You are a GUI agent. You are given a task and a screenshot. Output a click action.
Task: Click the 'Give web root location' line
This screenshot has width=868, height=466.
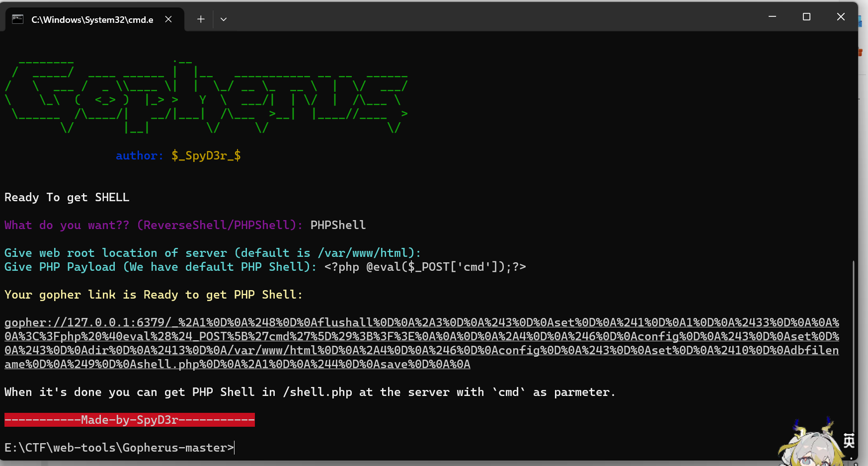coord(213,253)
